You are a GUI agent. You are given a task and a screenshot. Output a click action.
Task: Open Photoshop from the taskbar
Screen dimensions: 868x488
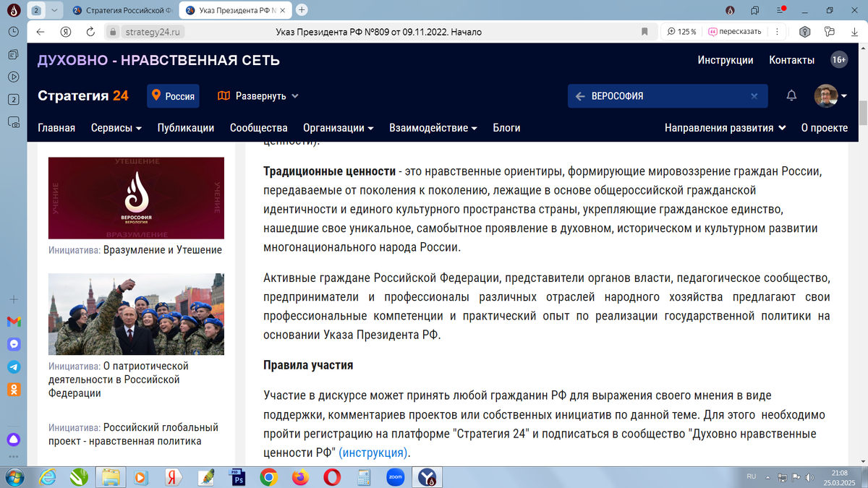pos(237,477)
